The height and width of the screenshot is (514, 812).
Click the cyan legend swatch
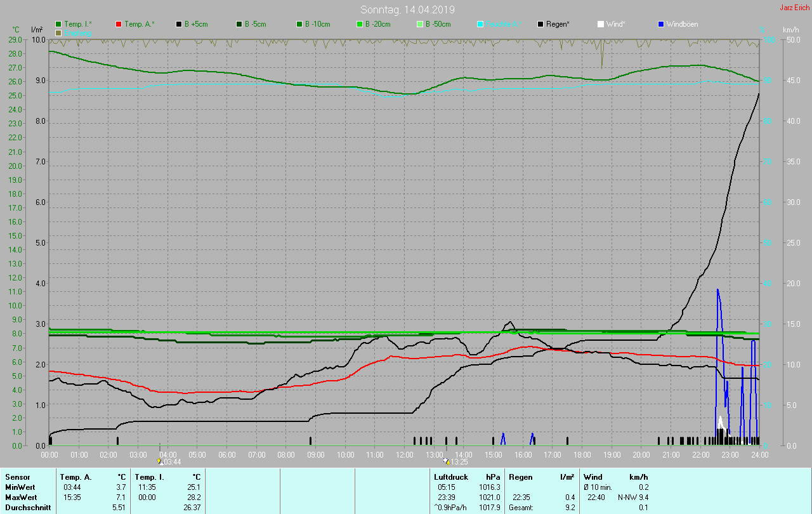tap(480, 24)
